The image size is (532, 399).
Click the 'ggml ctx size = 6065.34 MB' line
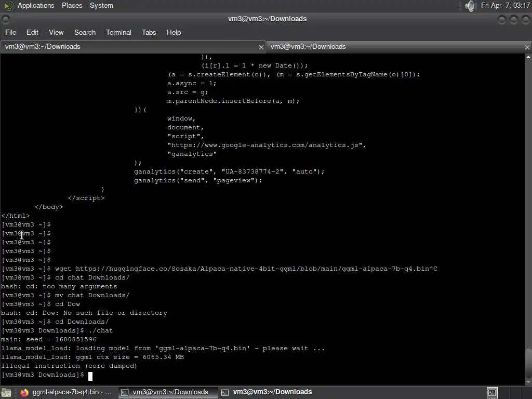tap(92, 357)
